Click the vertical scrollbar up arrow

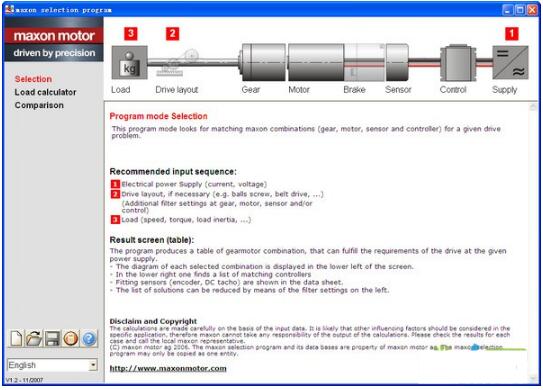[533, 107]
